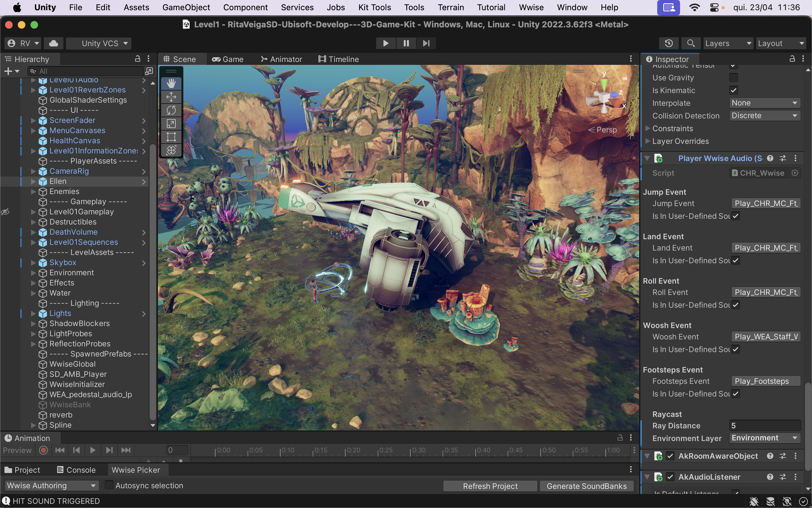This screenshot has height=508, width=812.
Task: Click the Refresh Project button
Action: point(490,486)
